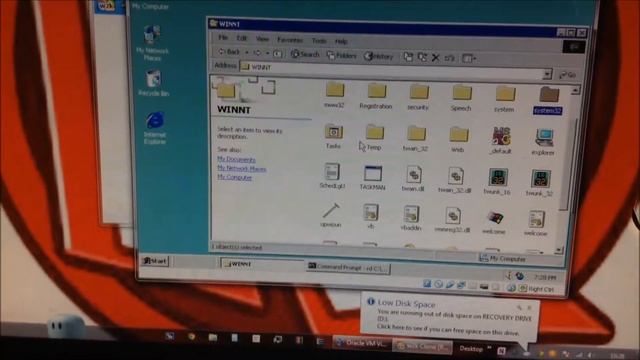This screenshot has height=360, width=640.
Task: Click the Undo toolbar icon
Action: point(449,58)
